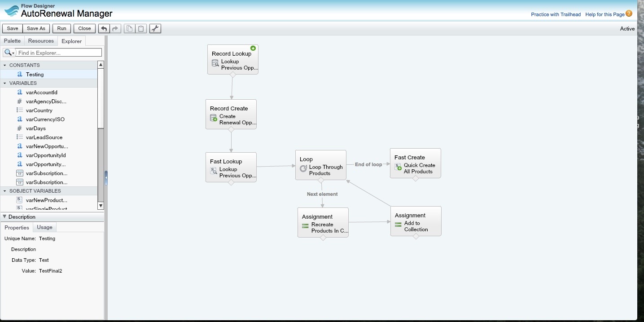Click the Redo arrow icon
Viewport: 644px width, 322px height.
pos(115,28)
